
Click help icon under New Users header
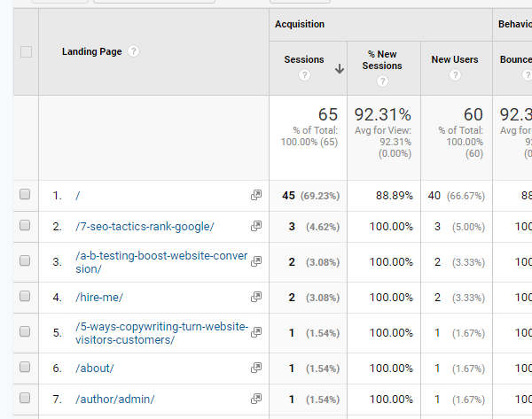[455, 76]
